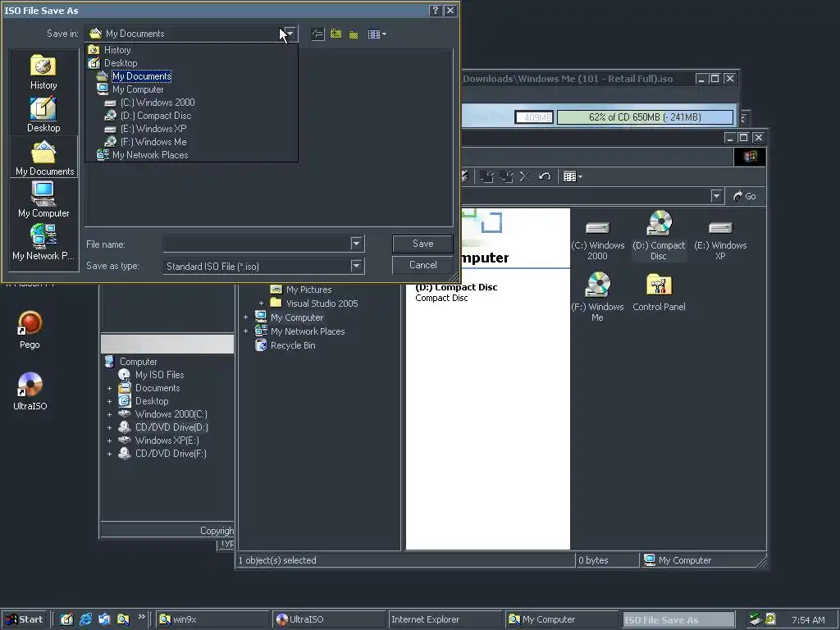Click the help question mark in dialog title
Image resolution: width=840 pixels, height=630 pixels.
click(x=435, y=10)
